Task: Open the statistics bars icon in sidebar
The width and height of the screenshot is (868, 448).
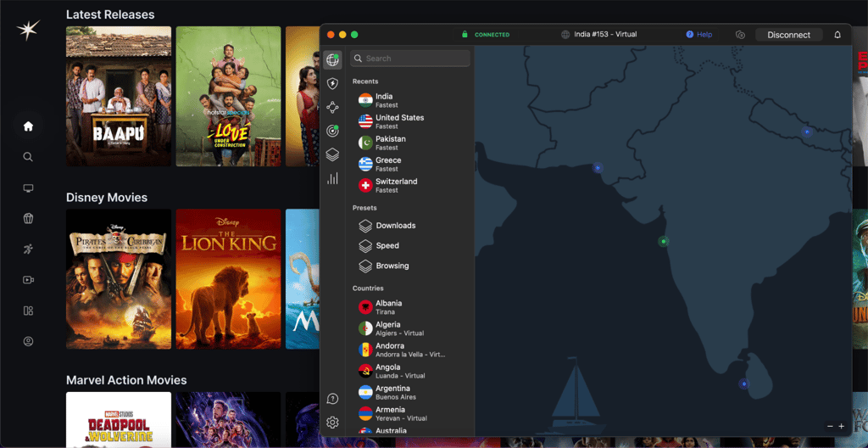Action: [332, 178]
